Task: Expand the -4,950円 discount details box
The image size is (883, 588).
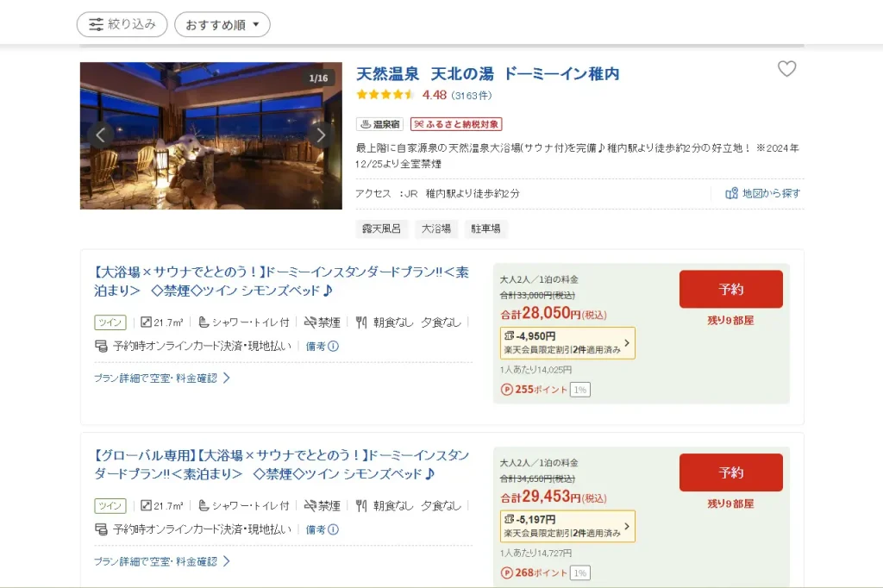Action: pyautogui.click(x=567, y=342)
